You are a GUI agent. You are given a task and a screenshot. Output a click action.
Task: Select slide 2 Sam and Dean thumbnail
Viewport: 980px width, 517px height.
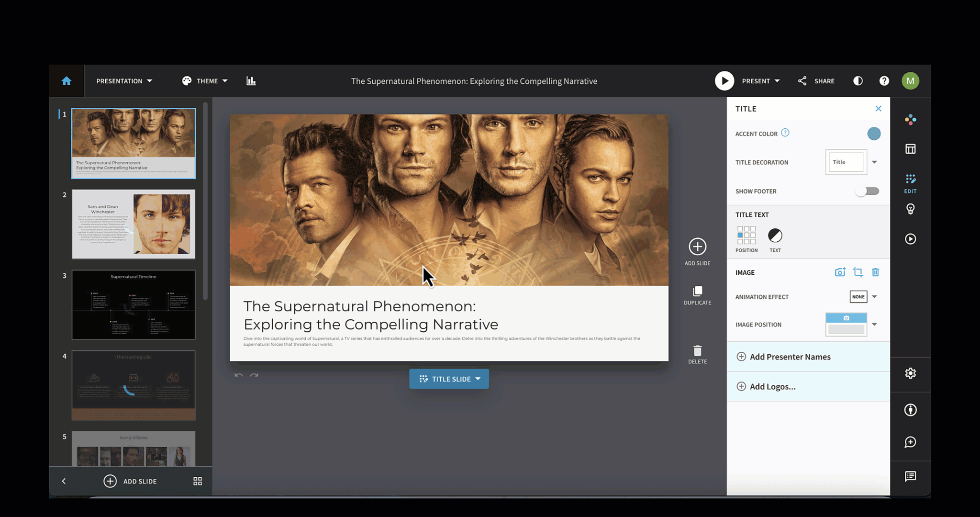pyautogui.click(x=134, y=224)
